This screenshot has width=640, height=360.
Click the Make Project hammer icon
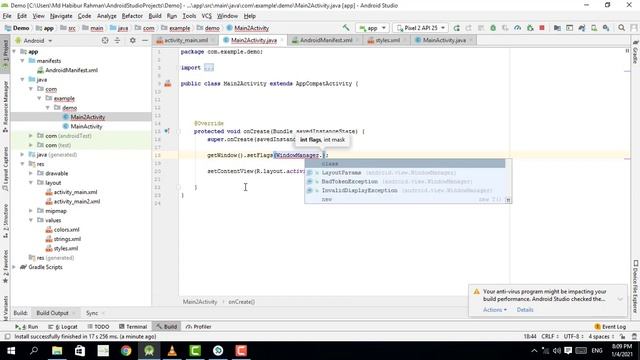tap(346, 28)
